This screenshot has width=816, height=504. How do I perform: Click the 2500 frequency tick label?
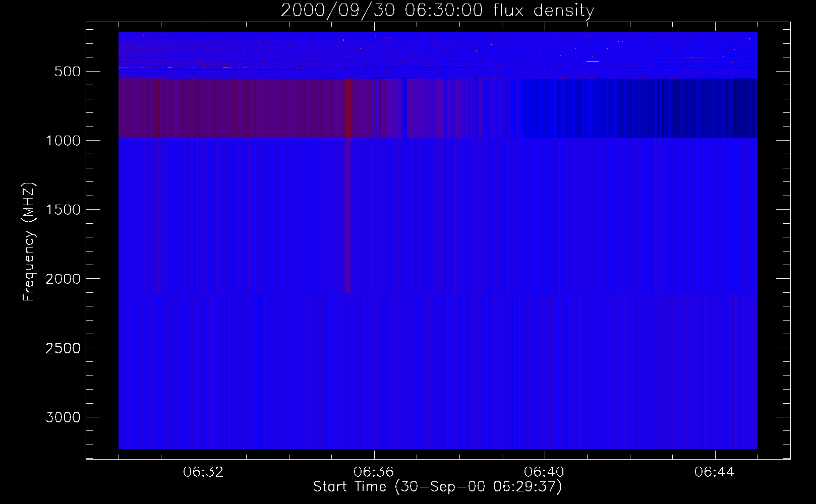coord(63,348)
